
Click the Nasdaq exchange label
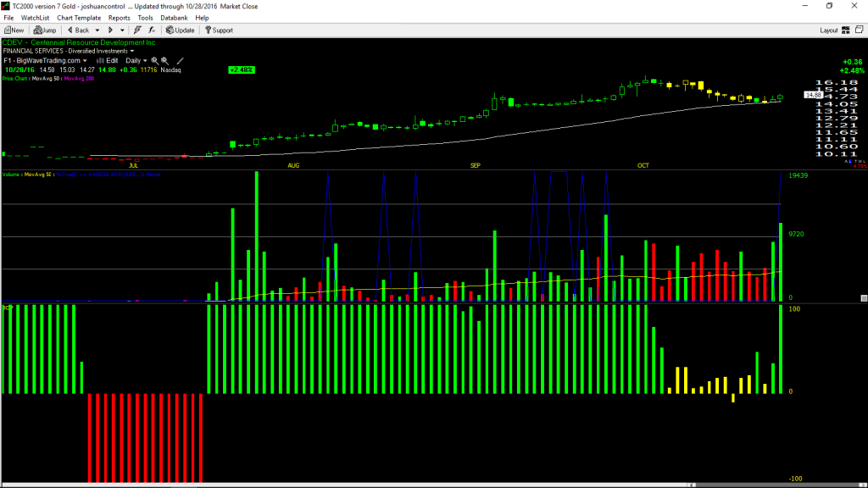(x=171, y=70)
